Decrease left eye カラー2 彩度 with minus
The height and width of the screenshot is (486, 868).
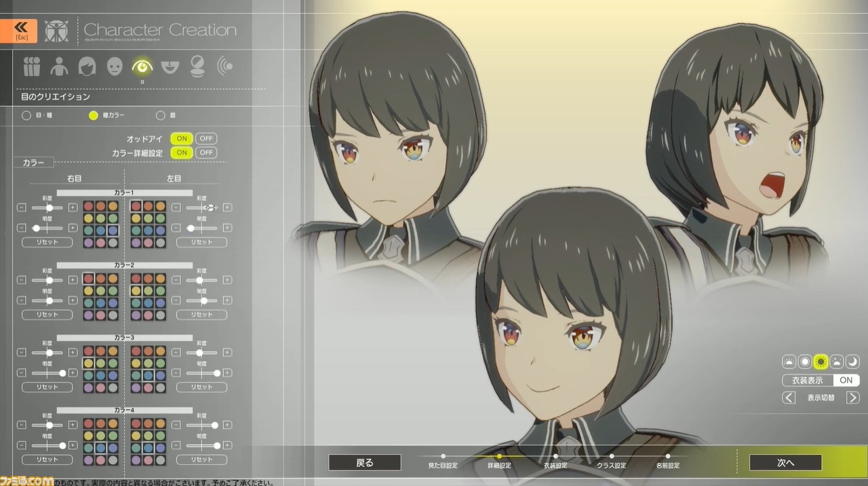[176, 280]
